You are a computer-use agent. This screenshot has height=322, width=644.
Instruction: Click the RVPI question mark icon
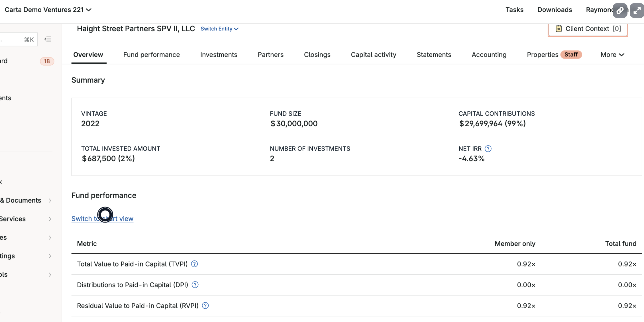205,305
